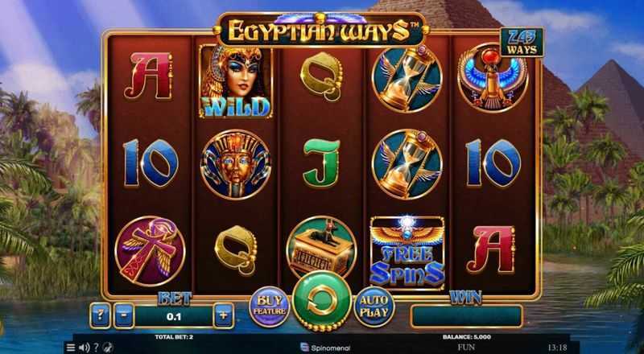Mute the game sound

point(84,348)
